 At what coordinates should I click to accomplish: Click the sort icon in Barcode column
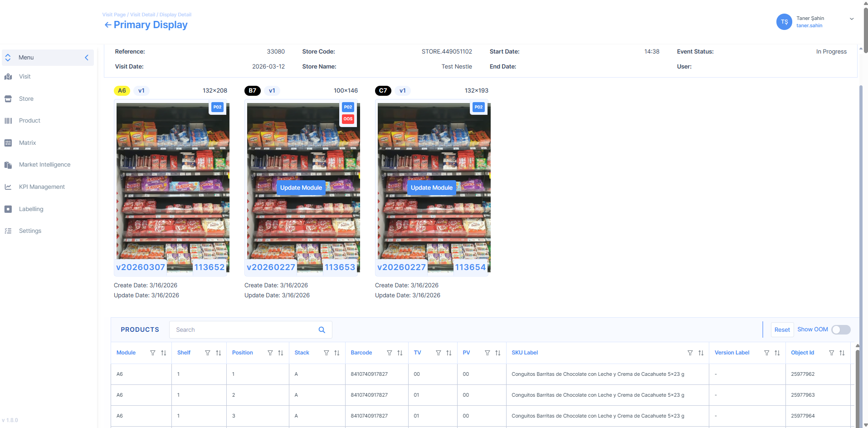tap(400, 353)
